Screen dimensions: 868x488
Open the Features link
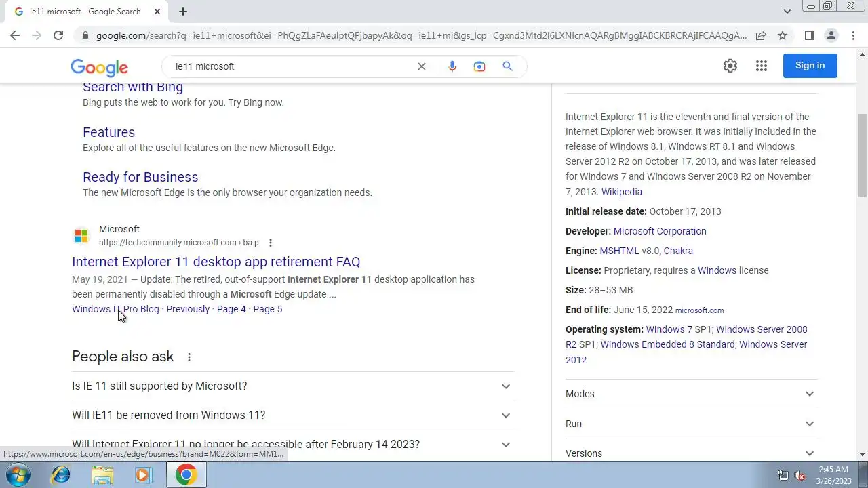(x=108, y=132)
